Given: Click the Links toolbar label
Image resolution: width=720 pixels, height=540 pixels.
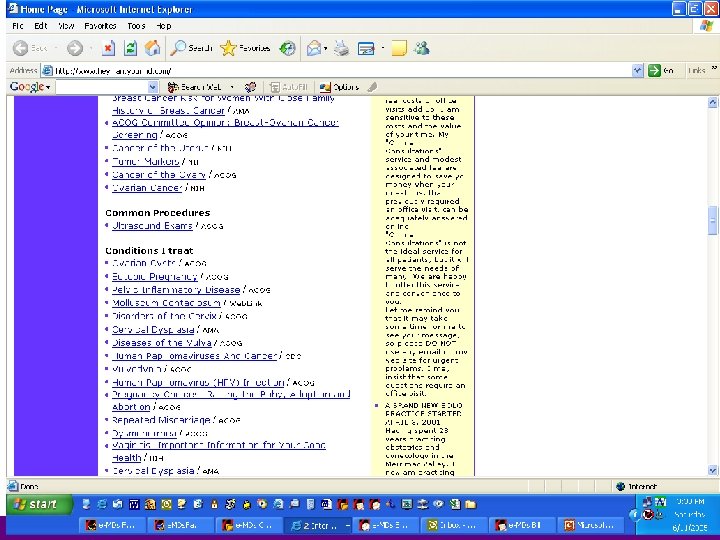Looking at the screenshot, I should pos(697,70).
